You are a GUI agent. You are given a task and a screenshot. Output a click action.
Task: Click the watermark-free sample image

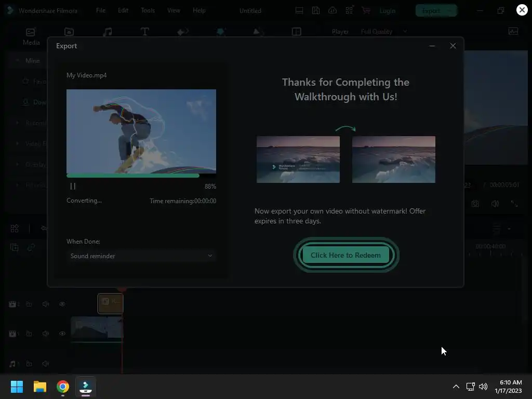pos(394,159)
